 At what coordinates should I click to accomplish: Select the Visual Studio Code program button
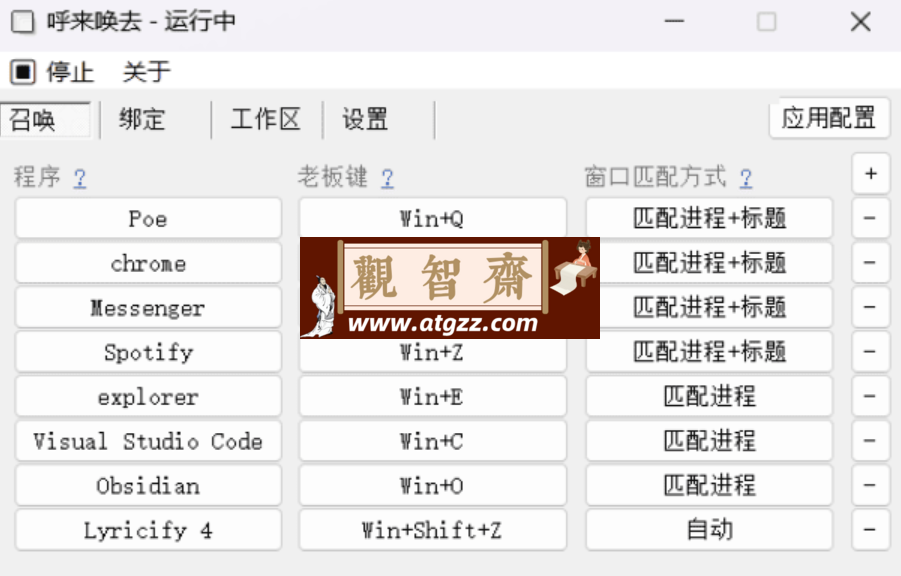pyautogui.click(x=148, y=441)
